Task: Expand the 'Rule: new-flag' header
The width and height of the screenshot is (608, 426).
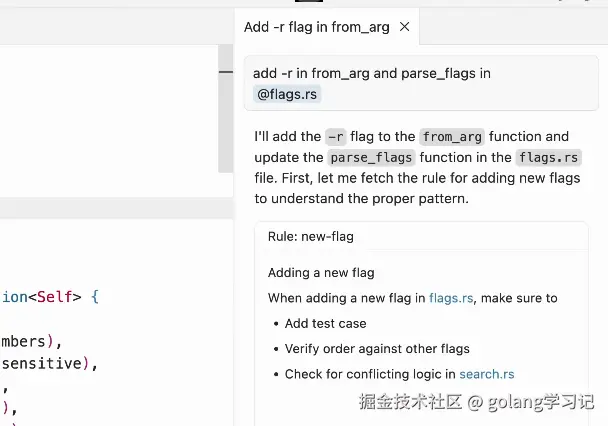Action: pyautogui.click(x=311, y=237)
